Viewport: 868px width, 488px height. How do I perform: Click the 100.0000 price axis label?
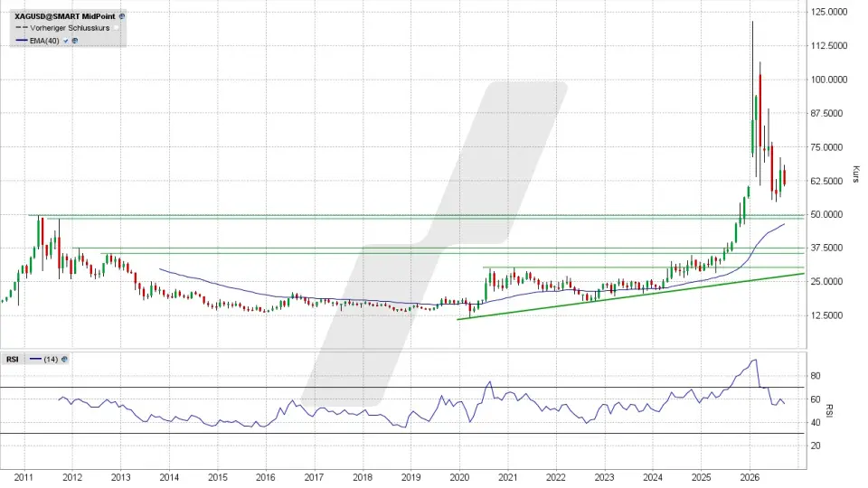pyautogui.click(x=829, y=80)
